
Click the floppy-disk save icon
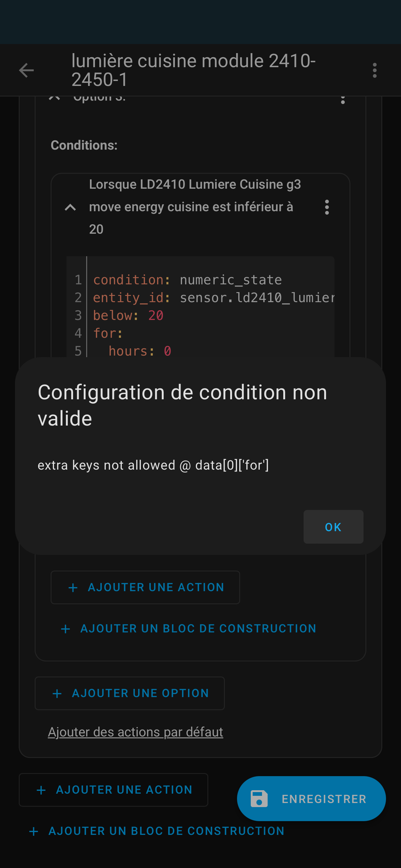point(259,799)
